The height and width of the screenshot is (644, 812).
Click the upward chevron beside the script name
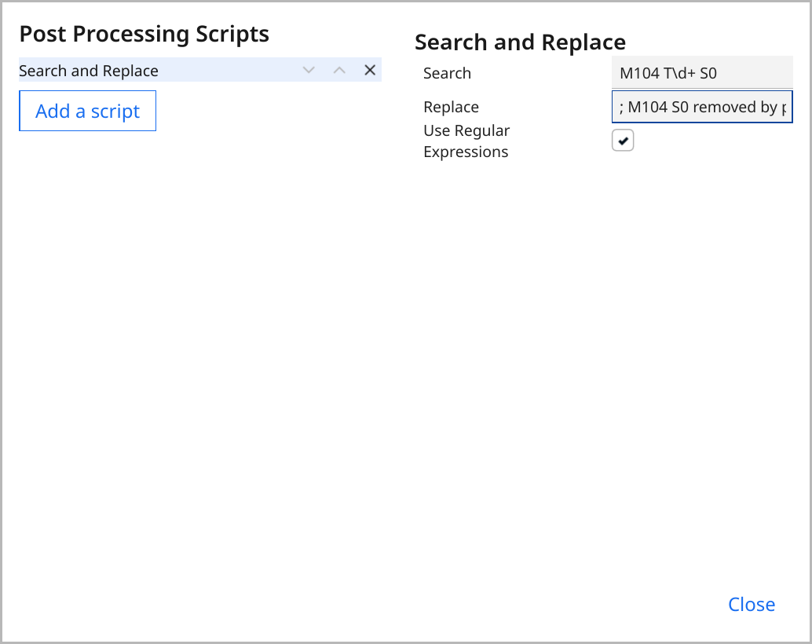coord(339,70)
